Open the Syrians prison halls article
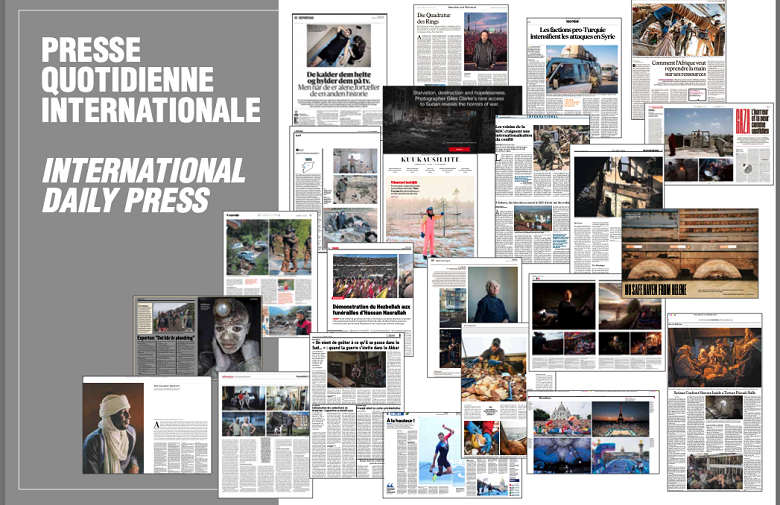 714,400
